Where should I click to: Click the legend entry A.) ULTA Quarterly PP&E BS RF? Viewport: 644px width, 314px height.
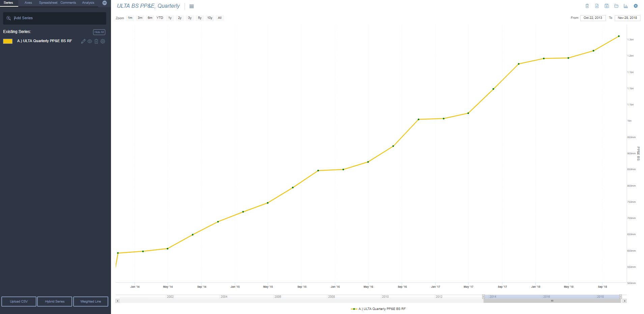pyautogui.click(x=379, y=309)
